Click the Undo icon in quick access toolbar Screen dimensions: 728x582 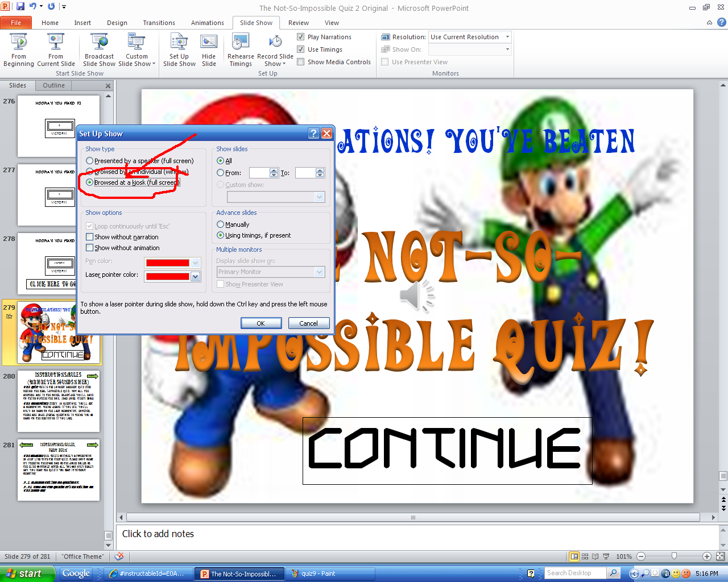[33, 7]
